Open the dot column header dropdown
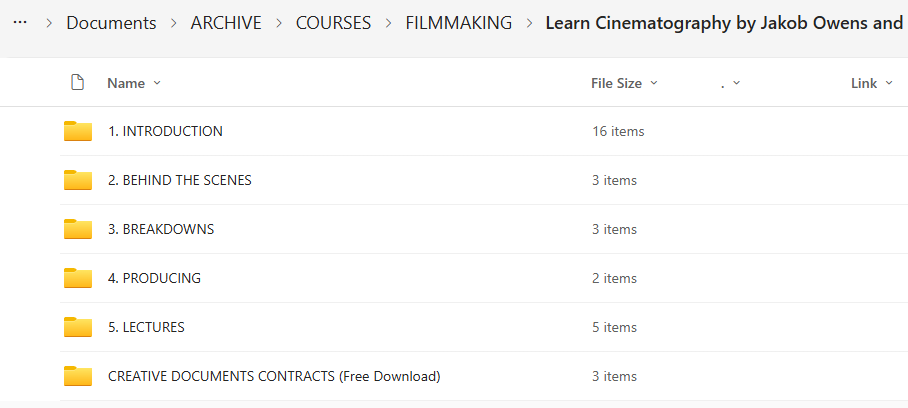This screenshot has height=408, width=908. coord(731,83)
